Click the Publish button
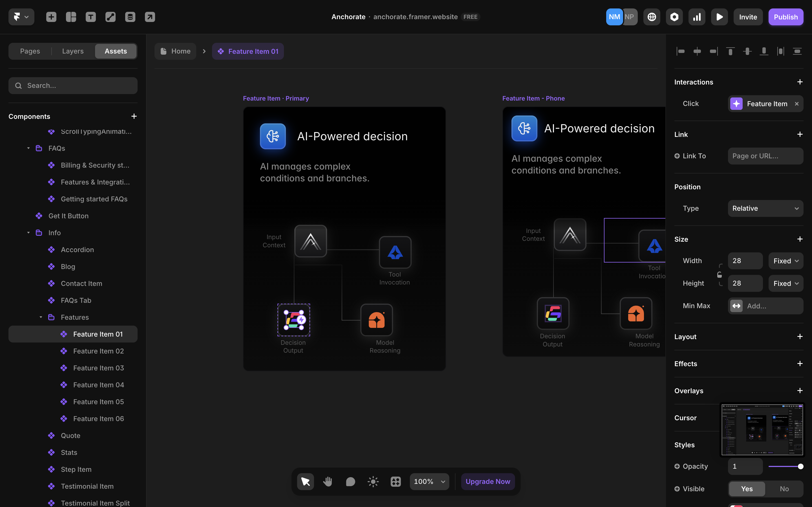Viewport: 812px width, 507px height. 785,17
